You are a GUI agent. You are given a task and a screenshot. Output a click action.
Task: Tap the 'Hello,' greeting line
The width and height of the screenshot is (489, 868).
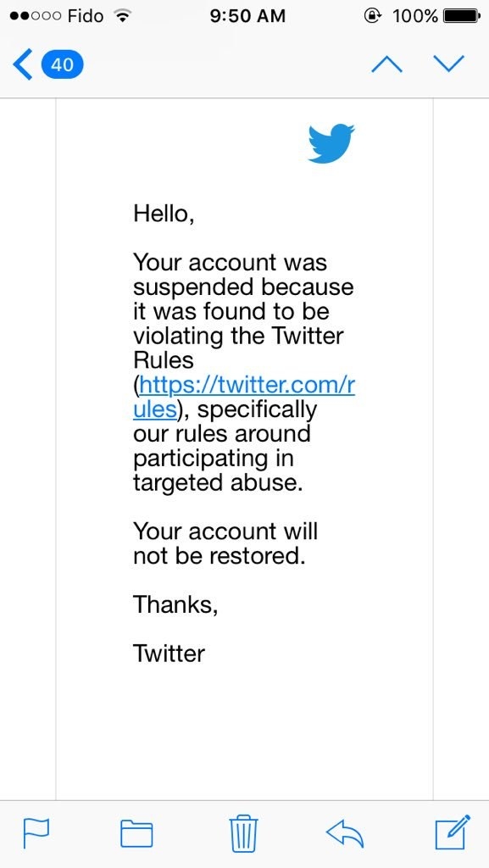pos(164,213)
